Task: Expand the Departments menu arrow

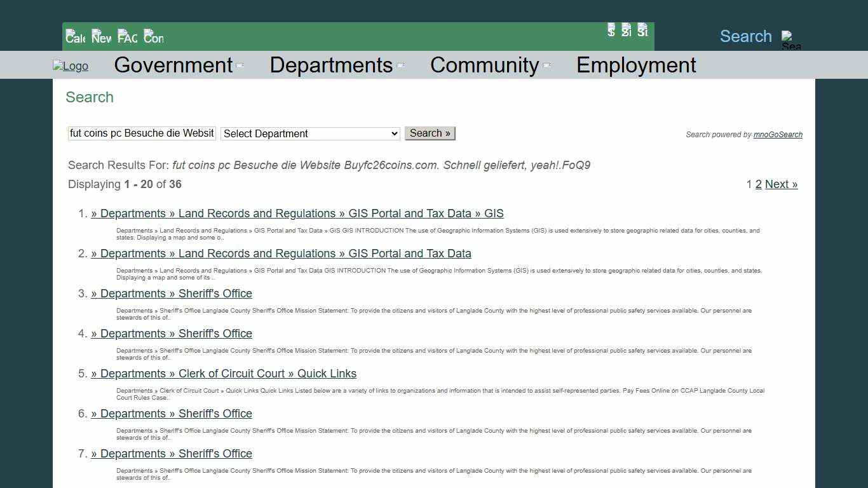Action: click(400, 65)
